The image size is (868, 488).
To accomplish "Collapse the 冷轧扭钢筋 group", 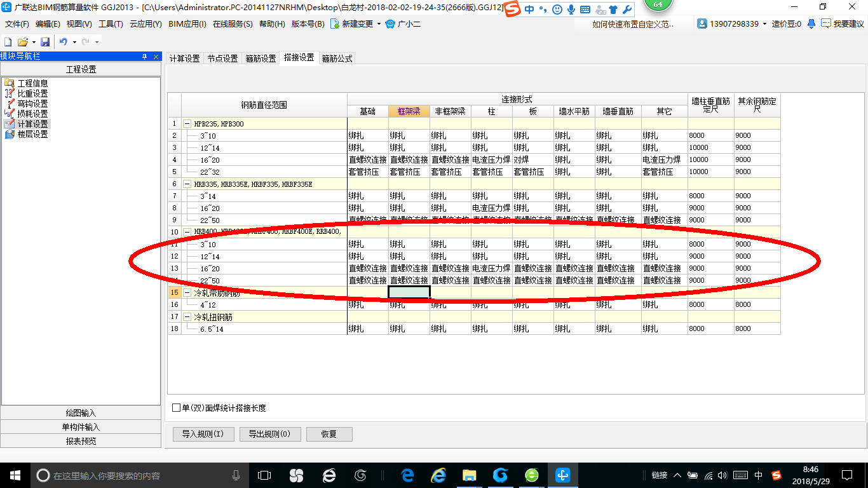I will 187,316.
